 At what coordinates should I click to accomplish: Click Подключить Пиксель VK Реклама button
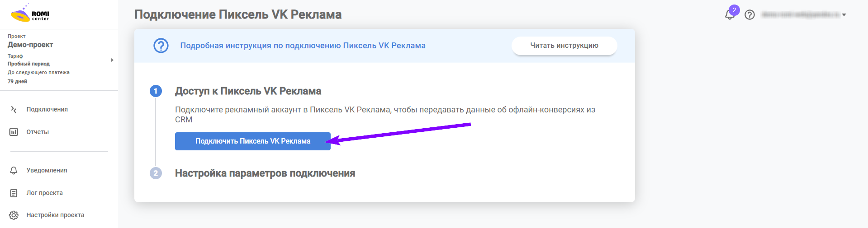(253, 141)
